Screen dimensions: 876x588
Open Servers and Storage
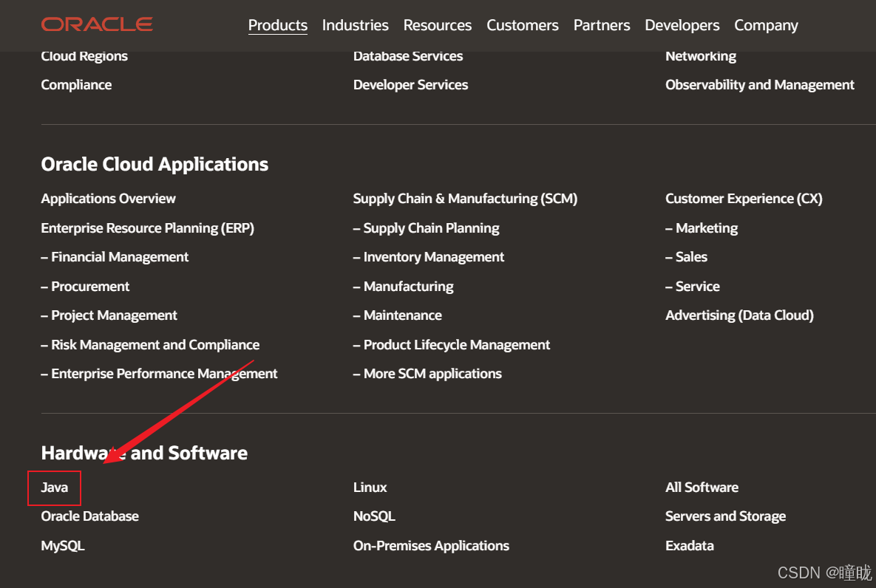tap(726, 516)
